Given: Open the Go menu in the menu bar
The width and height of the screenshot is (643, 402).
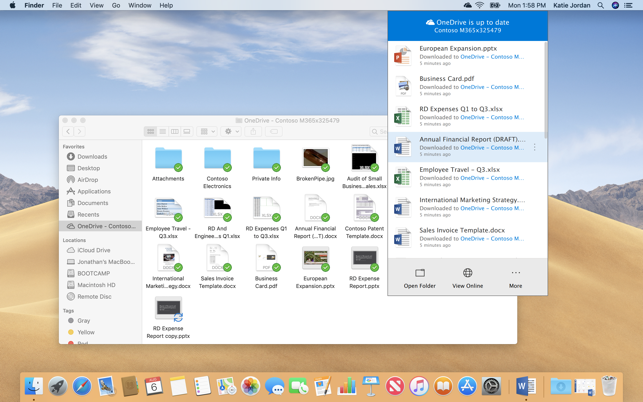Looking at the screenshot, I should pos(116,5).
